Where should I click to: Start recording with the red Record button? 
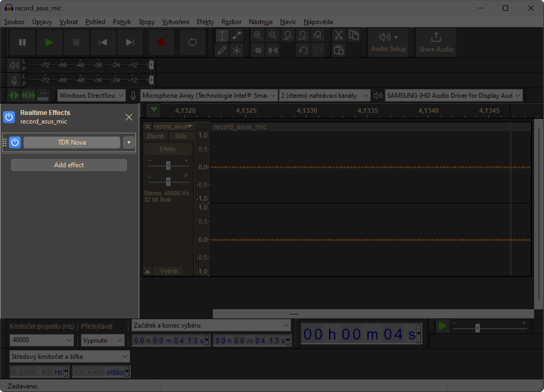[161, 42]
